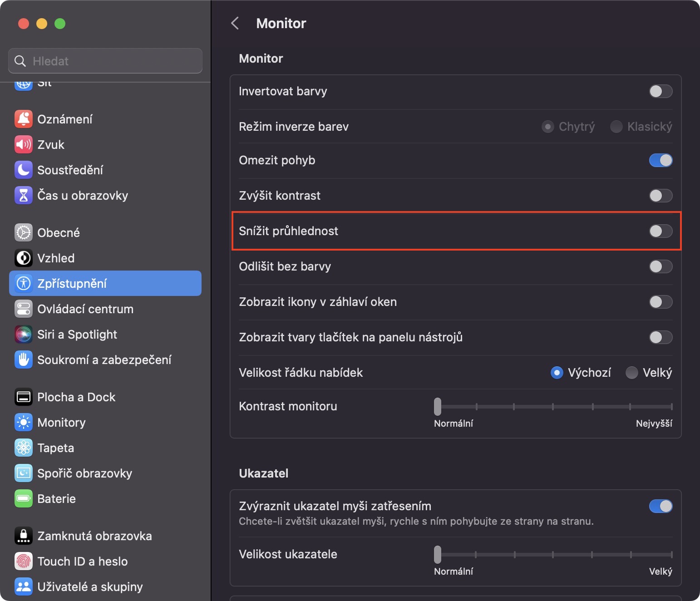The width and height of the screenshot is (700, 601).
Task: Open the Tapeta wallpaper icon
Action: 24,448
